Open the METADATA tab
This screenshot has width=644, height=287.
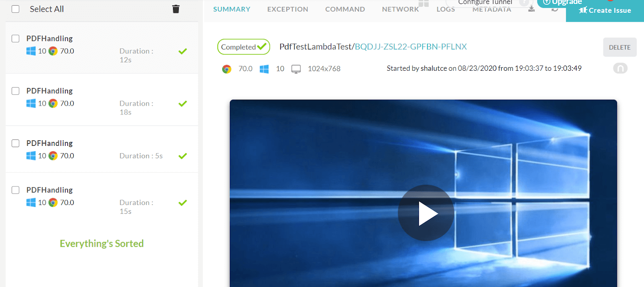(492, 10)
